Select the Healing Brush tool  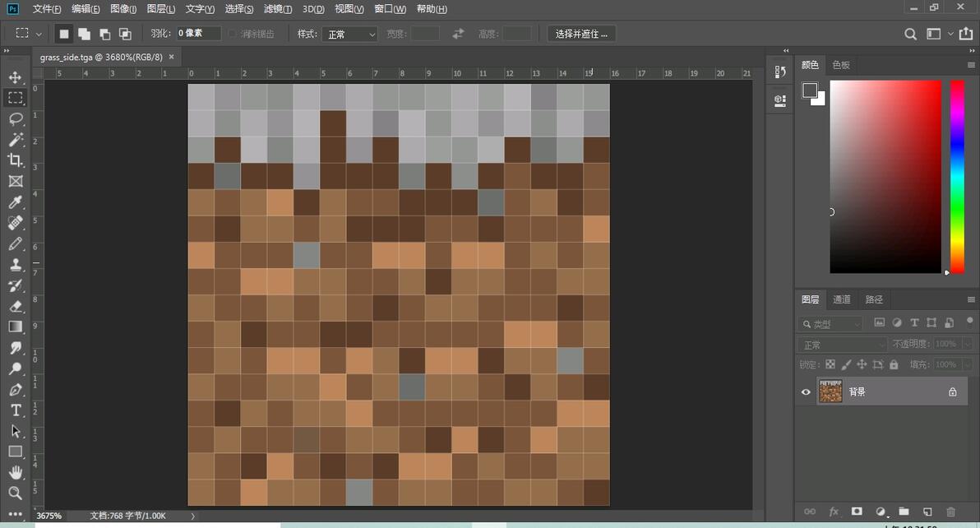[15, 222]
